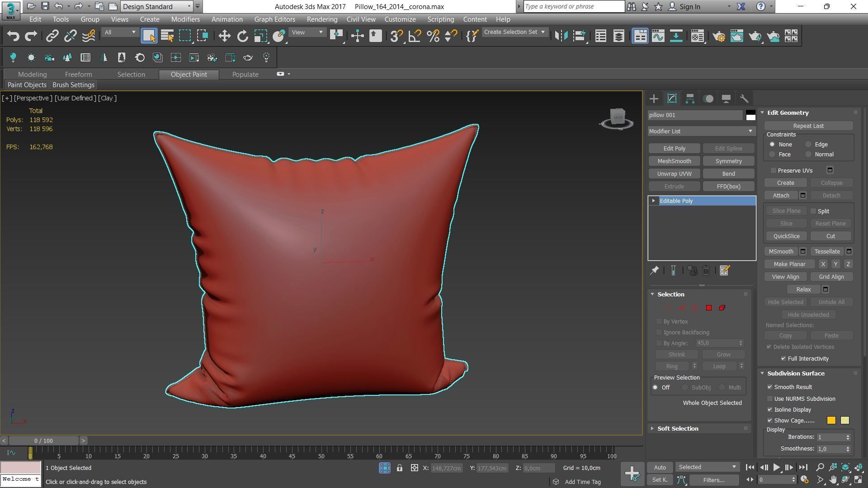
Task: Select the Normal constraint radio button
Action: [808, 155]
